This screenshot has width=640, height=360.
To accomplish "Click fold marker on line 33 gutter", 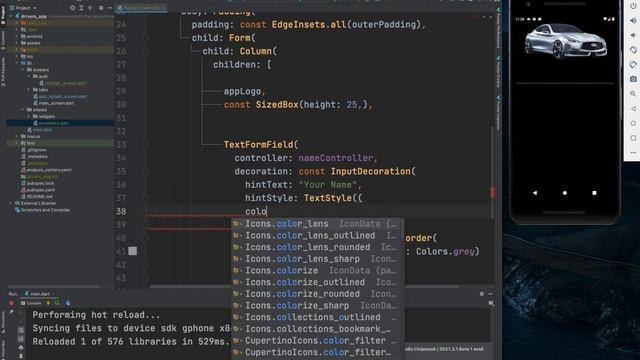I will (146, 144).
